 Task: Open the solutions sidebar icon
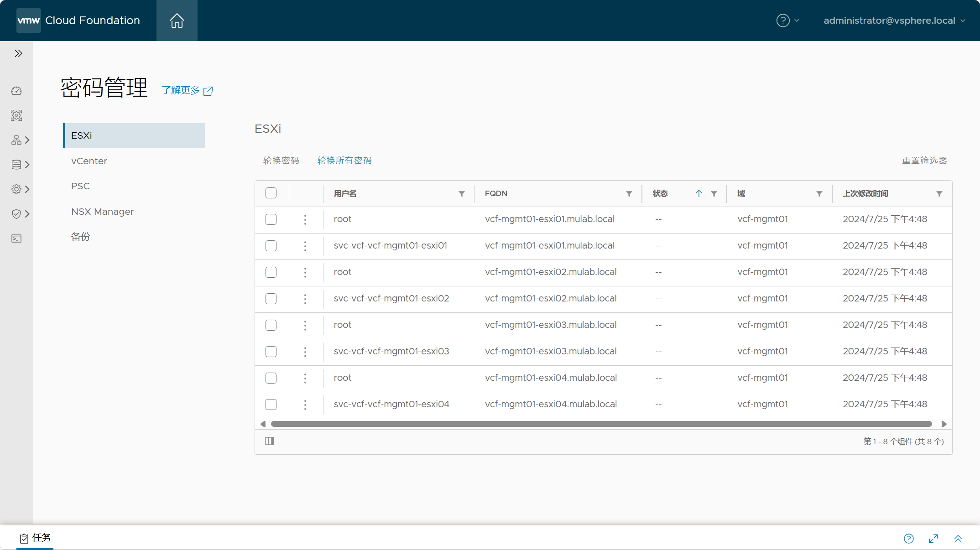click(x=16, y=115)
